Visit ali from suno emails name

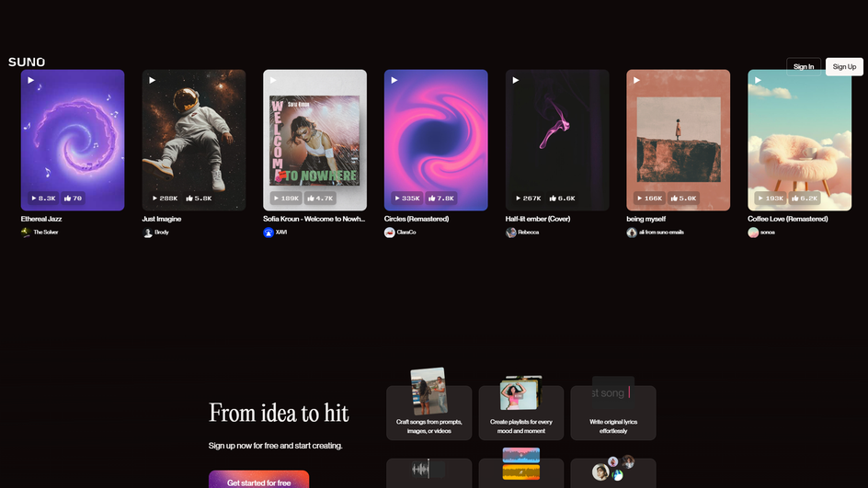(x=661, y=233)
